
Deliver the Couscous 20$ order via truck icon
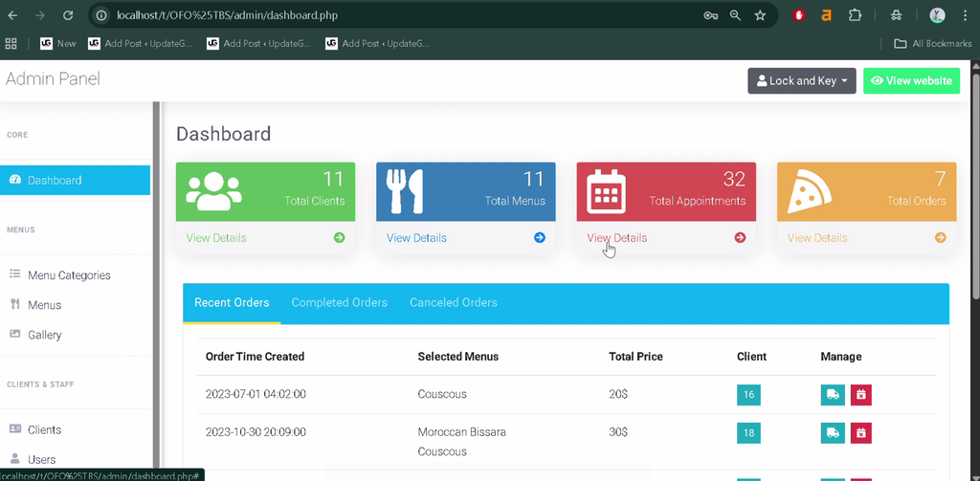(x=833, y=395)
